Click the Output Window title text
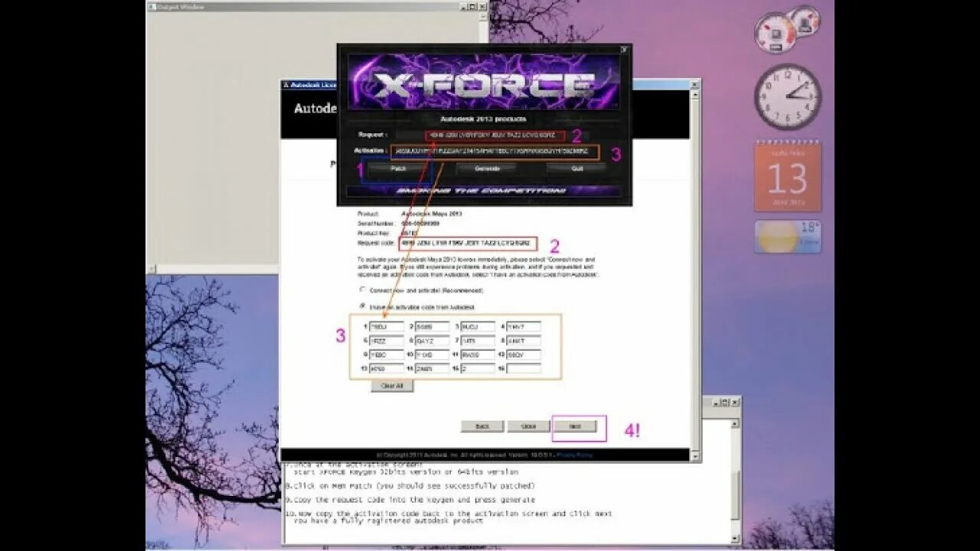This screenshot has height=551, width=980. (179, 7)
